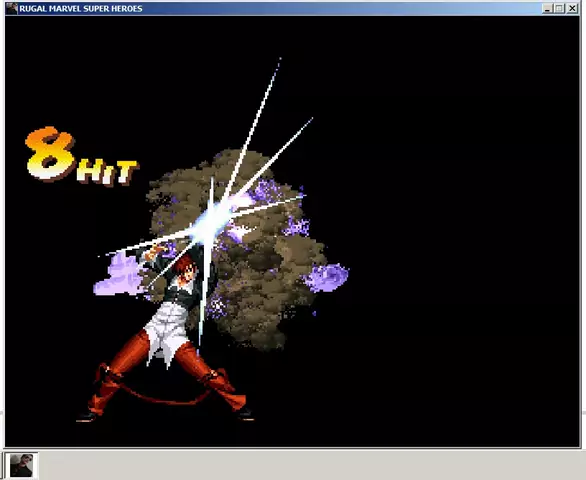Click the app icon in the title bar
Image resolution: width=586 pixels, height=480 pixels.
coord(12,8)
